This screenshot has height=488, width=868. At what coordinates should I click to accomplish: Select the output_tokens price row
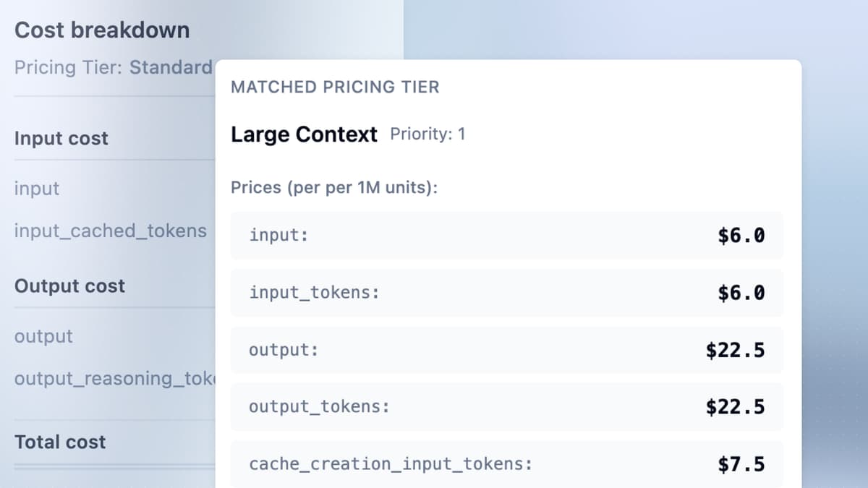[x=506, y=406]
